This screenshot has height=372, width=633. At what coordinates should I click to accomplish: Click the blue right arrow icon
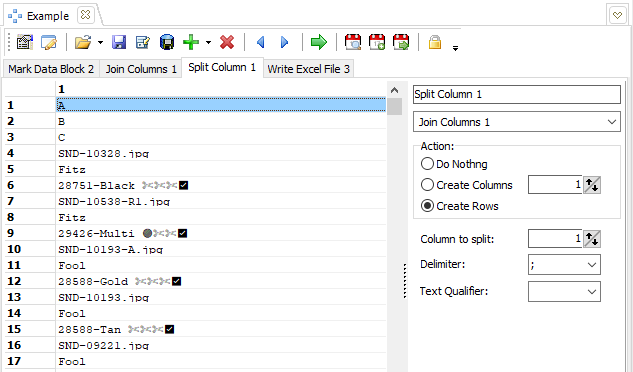coord(285,42)
